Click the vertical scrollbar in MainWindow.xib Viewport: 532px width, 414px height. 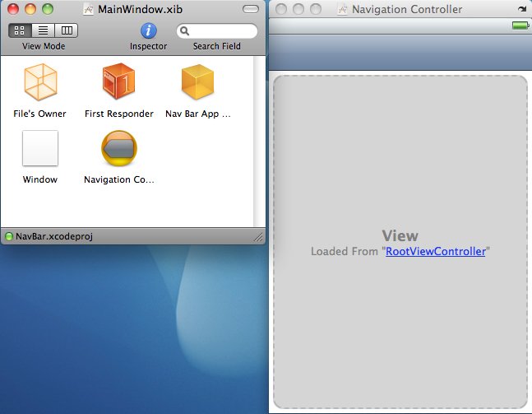click(x=259, y=142)
